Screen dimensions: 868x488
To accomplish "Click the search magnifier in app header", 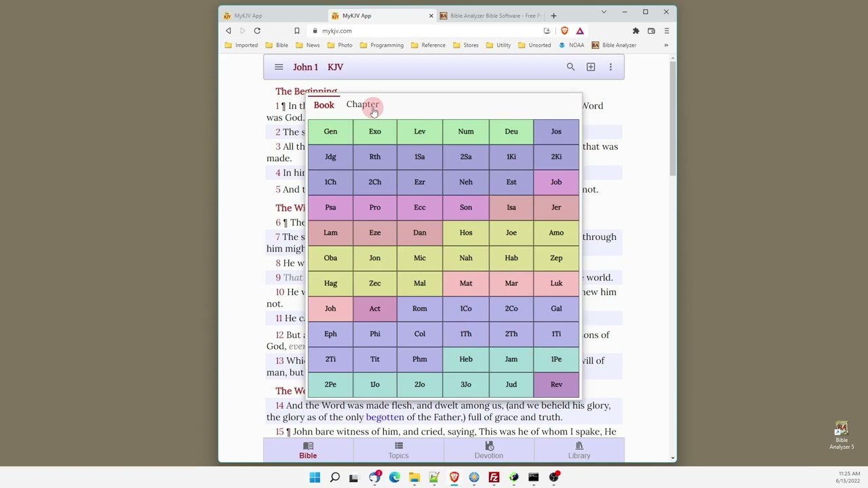I will 570,67.
